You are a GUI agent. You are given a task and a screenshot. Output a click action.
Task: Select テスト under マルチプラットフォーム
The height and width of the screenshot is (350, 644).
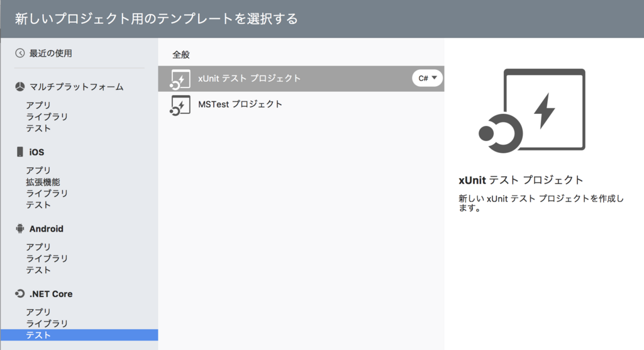point(38,128)
